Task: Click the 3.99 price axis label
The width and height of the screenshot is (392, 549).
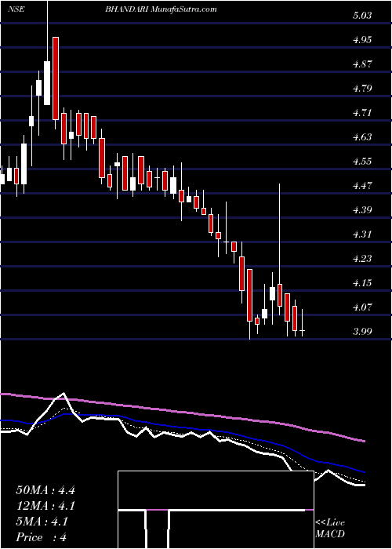Action: [362, 332]
